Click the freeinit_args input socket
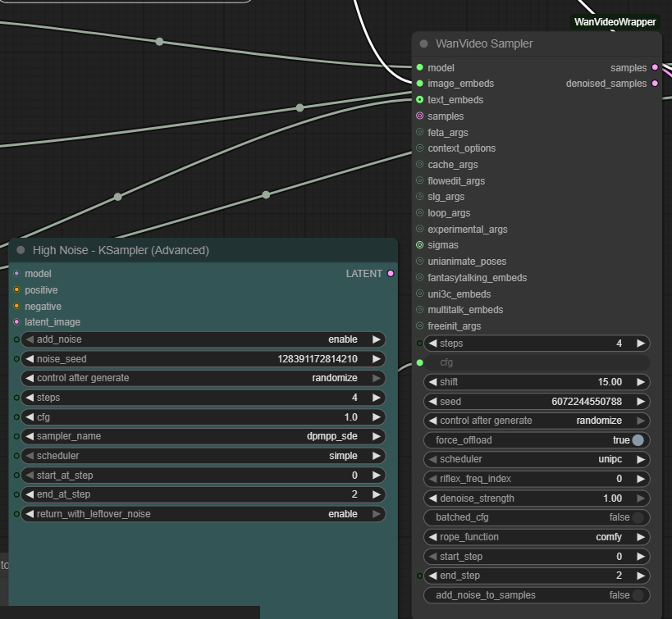672x619 pixels. pyautogui.click(x=419, y=325)
